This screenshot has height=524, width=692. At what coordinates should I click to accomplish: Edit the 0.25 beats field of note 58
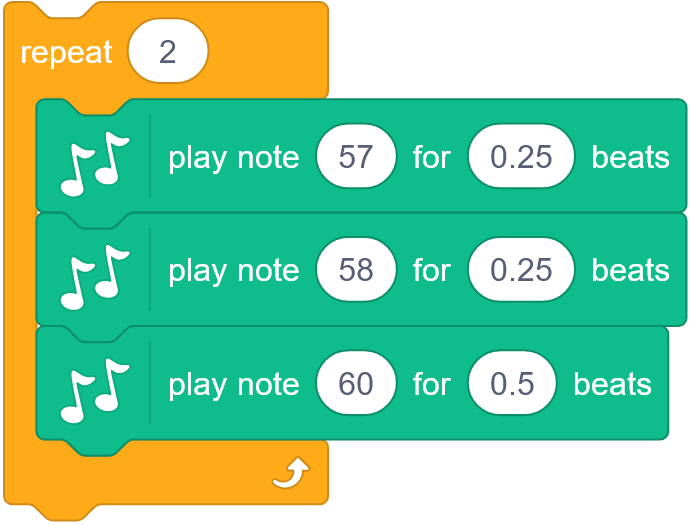[521, 270]
